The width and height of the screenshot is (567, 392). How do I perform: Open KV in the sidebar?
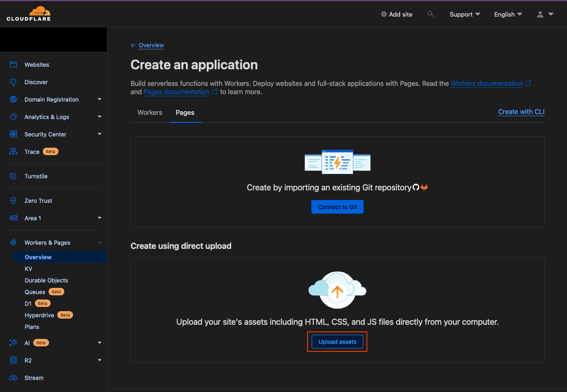(x=29, y=269)
